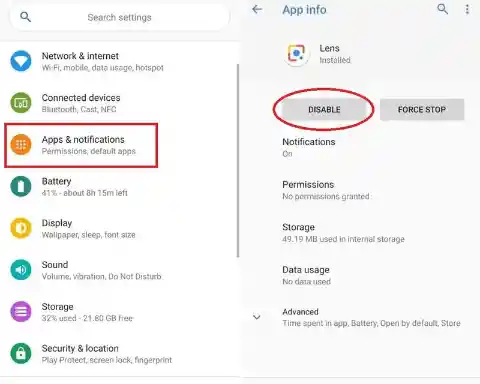Disable the Lens app
This screenshot has height=384, width=480.
pyautogui.click(x=324, y=109)
